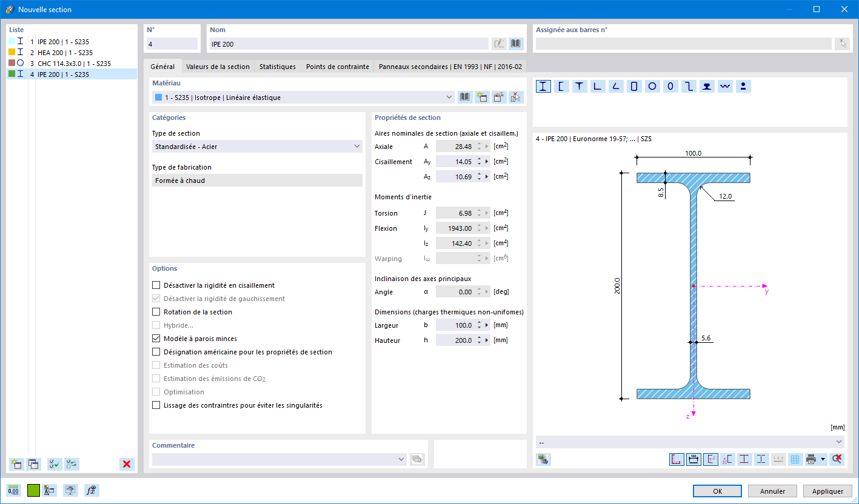Select the elliptical section shape icon
The height and width of the screenshot is (504, 859).
[x=670, y=87]
